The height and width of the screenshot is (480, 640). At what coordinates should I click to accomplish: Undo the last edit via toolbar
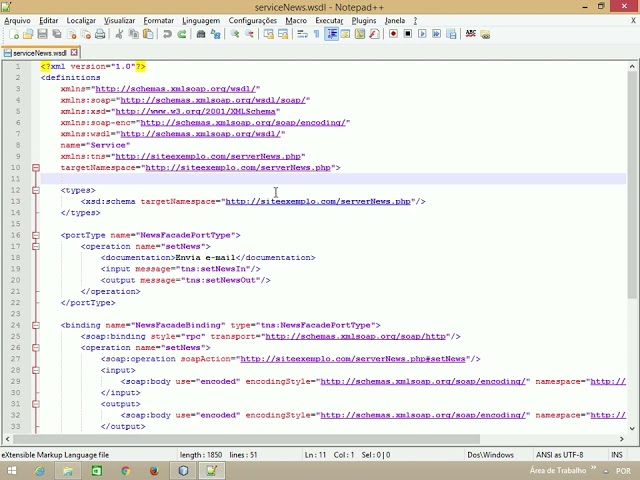167,34
